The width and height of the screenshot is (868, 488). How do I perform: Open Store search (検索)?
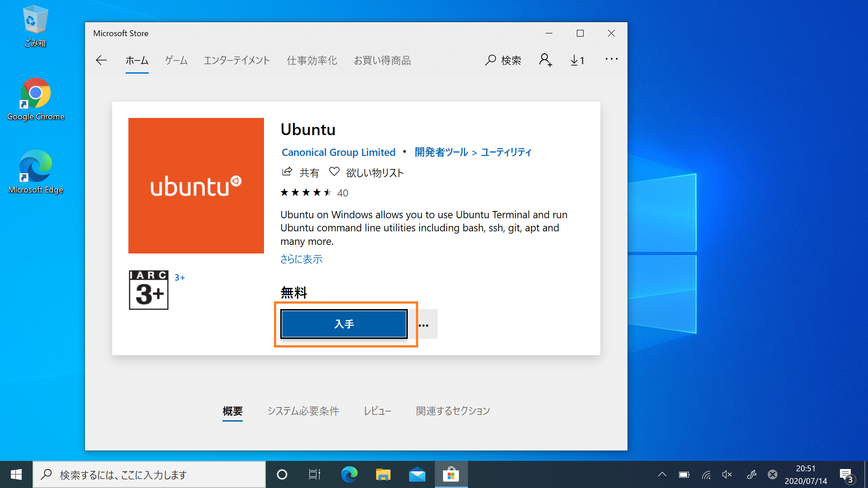[502, 60]
